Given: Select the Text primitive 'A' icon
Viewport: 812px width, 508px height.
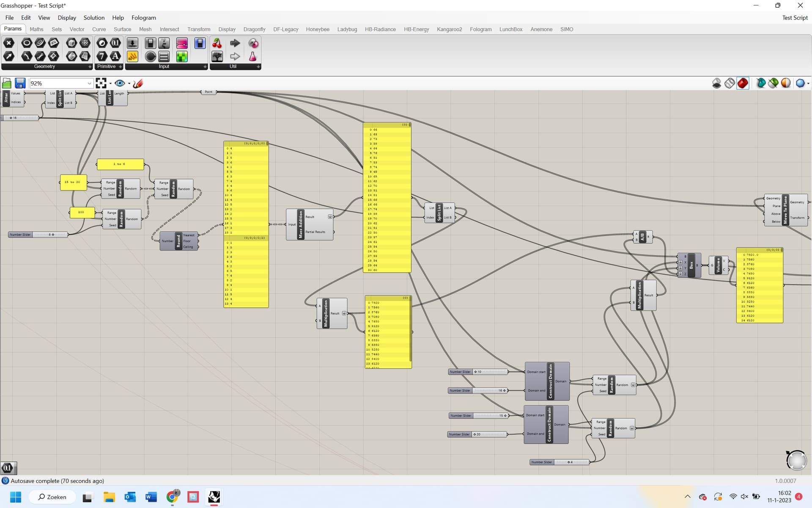Looking at the screenshot, I should tap(115, 56).
